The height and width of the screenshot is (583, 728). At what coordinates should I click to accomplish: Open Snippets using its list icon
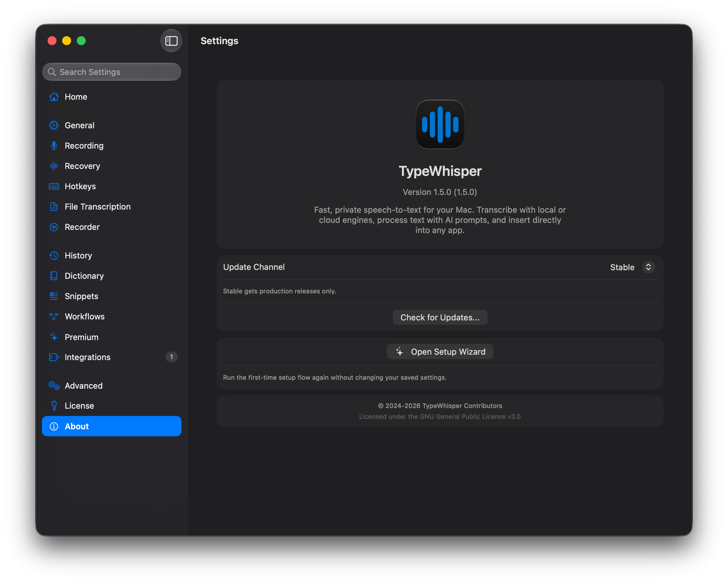(54, 296)
